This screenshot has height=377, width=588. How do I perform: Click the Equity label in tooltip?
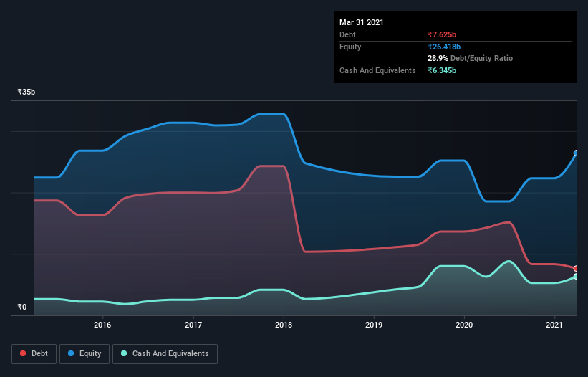click(350, 47)
